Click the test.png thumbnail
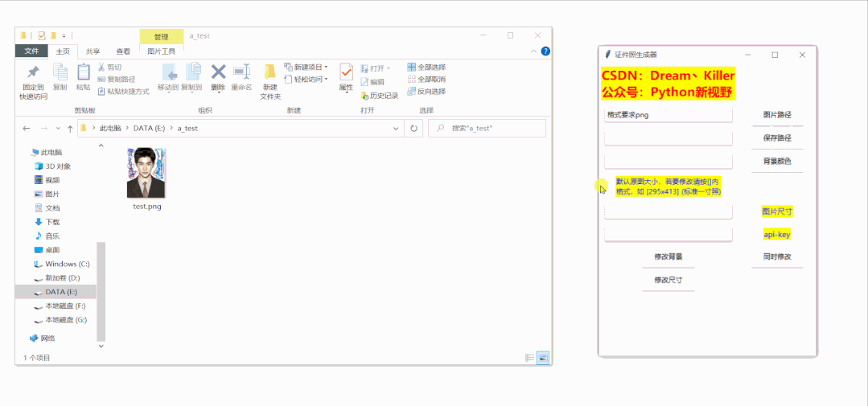868x406 pixels. coord(146,173)
